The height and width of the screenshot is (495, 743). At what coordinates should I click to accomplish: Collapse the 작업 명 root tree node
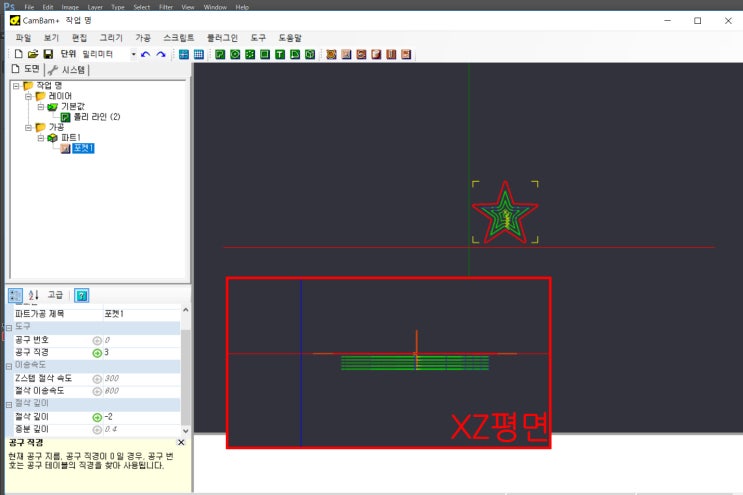tap(16, 86)
